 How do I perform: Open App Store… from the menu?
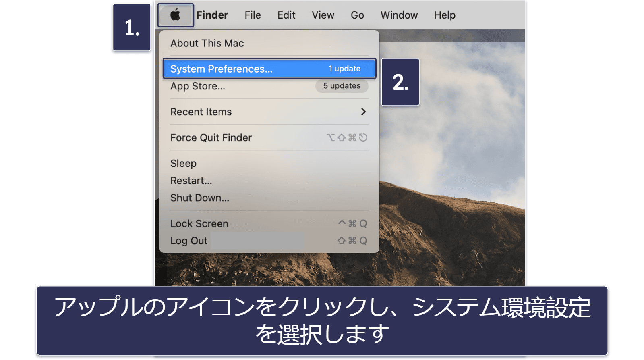pyautogui.click(x=269, y=86)
